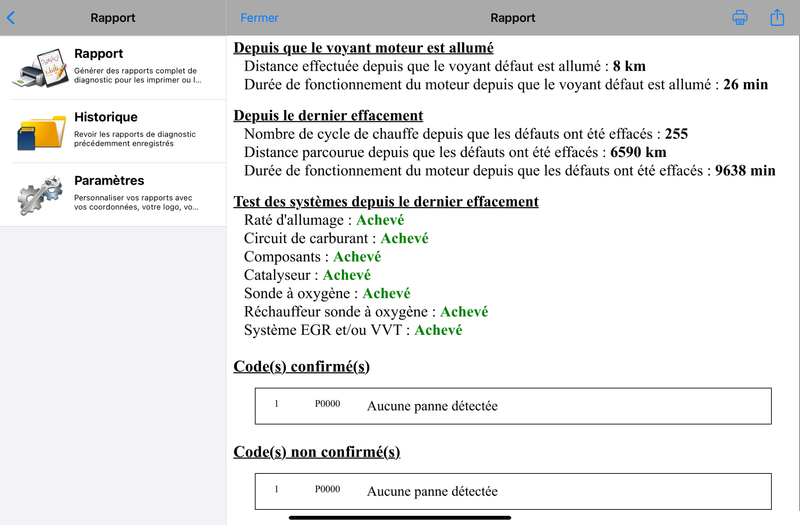The width and height of the screenshot is (800, 525).
Task: Click the Raté d'allumage status line
Action: (324, 220)
